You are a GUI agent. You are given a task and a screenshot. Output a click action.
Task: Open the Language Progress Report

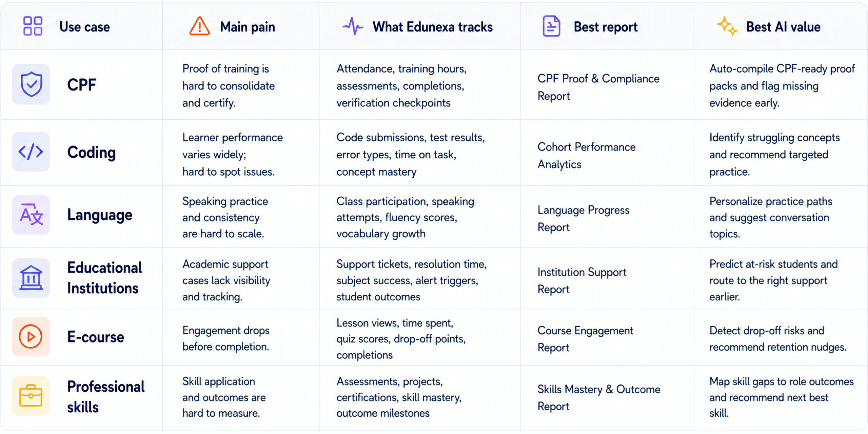[584, 218]
